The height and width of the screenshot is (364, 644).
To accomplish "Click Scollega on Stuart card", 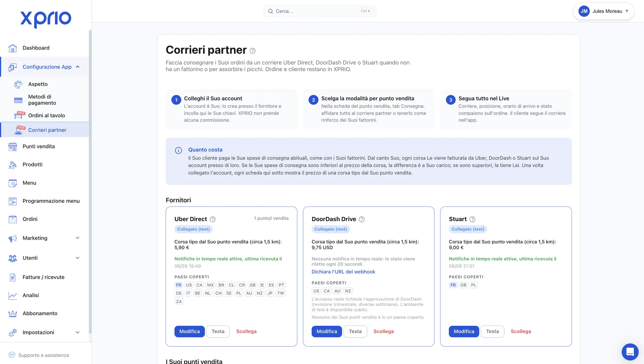I will point(521,331).
